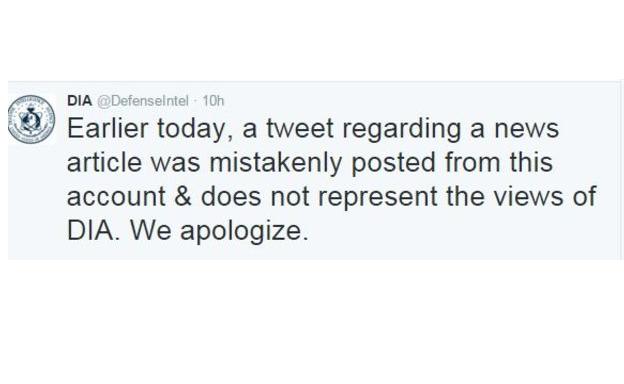Screen dimensions: 624x384
Task: Click the word 'apologize' in the tweet
Action: click(244, 232)
